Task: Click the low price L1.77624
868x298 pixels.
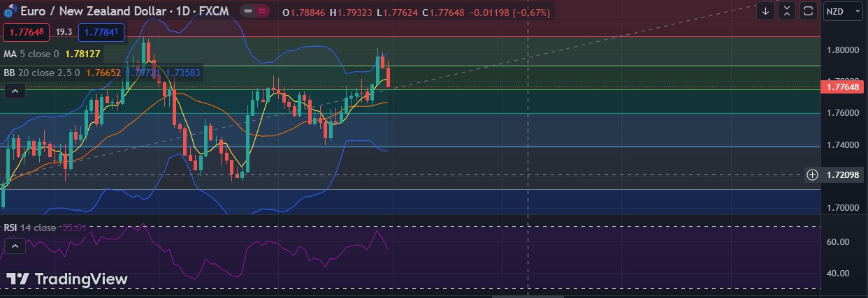Action: 398,13
